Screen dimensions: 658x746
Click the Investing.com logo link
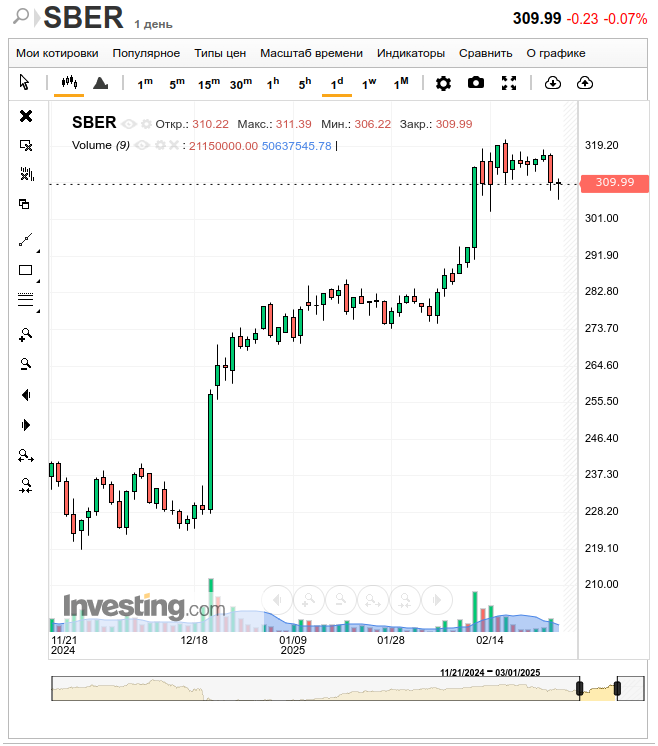pos(144,607)
